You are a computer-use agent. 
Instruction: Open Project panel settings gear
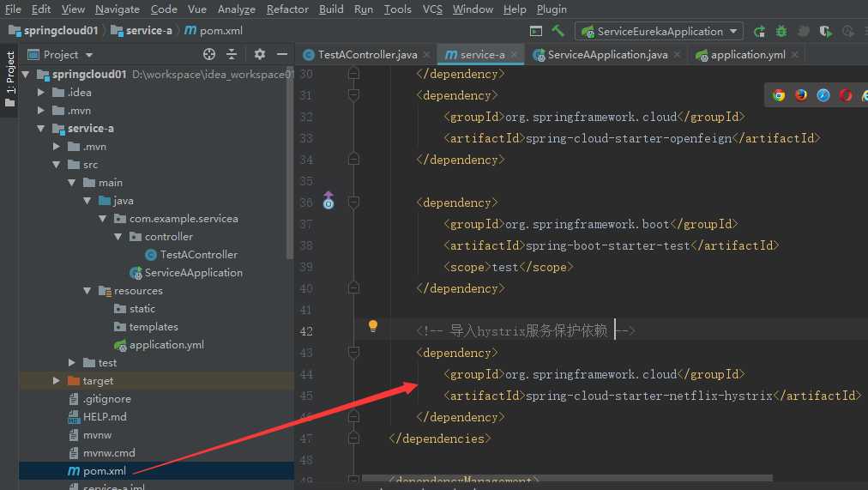point(259,54)
